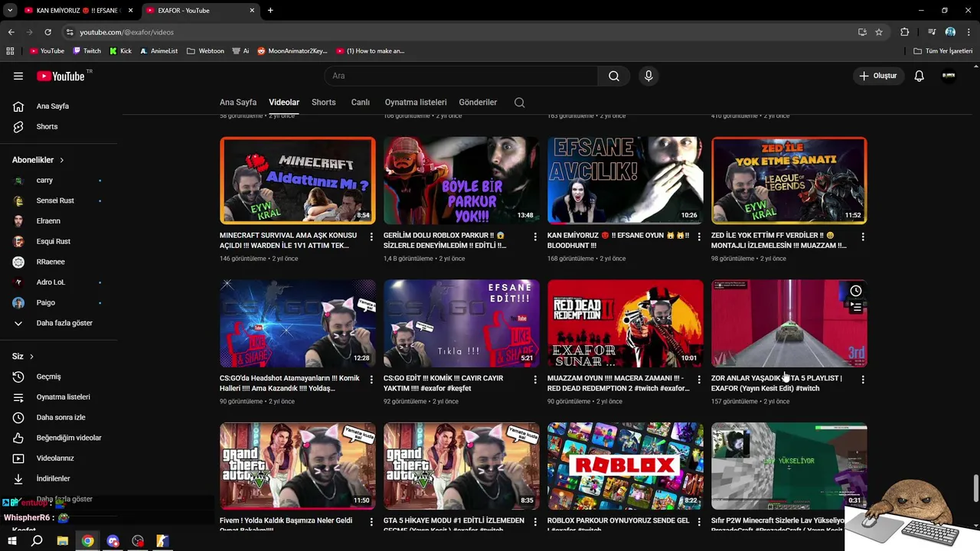Screen dimensions: 980x551
Task: Open options for ZED İLE YOK ETTİM video
Action: [863, 236]
